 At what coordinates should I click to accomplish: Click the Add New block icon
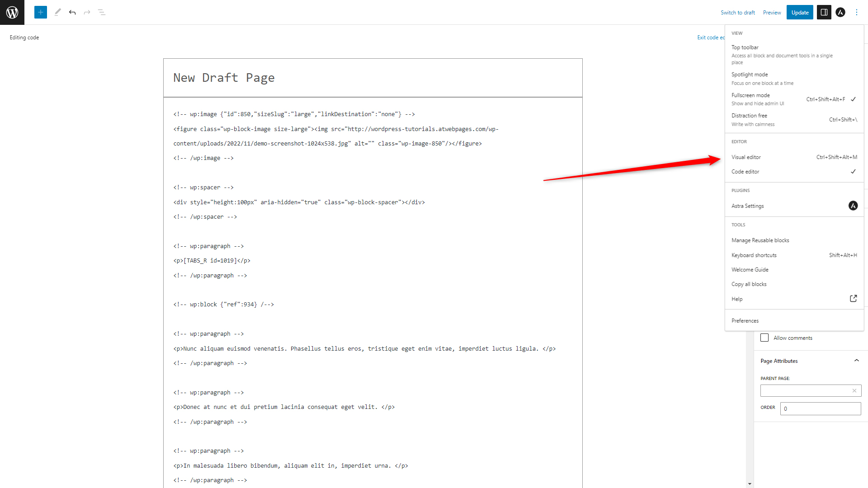[40, 12]
